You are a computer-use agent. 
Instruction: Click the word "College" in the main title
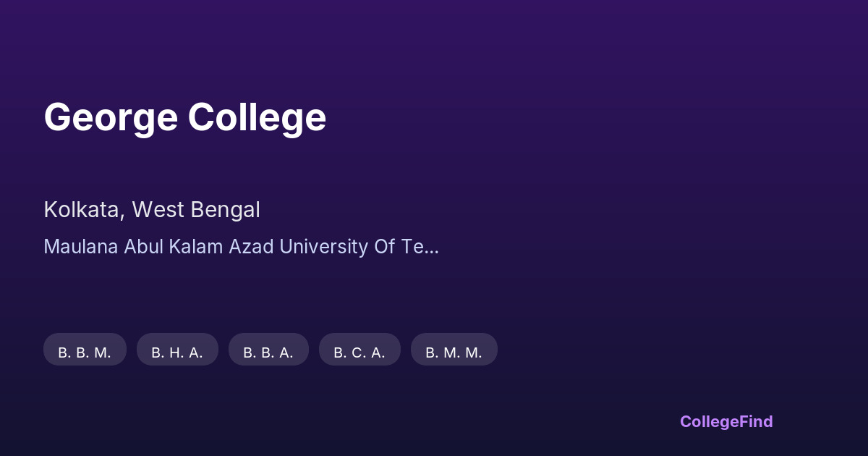pyautogui.click(x=257, y=117)
